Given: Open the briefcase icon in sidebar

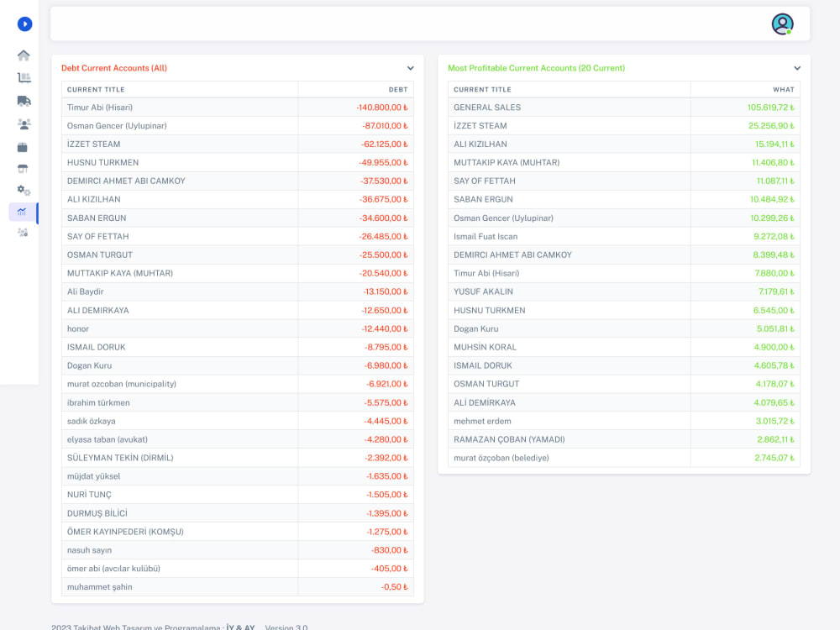Looking at the screenshot, I should tap(23, 147).
